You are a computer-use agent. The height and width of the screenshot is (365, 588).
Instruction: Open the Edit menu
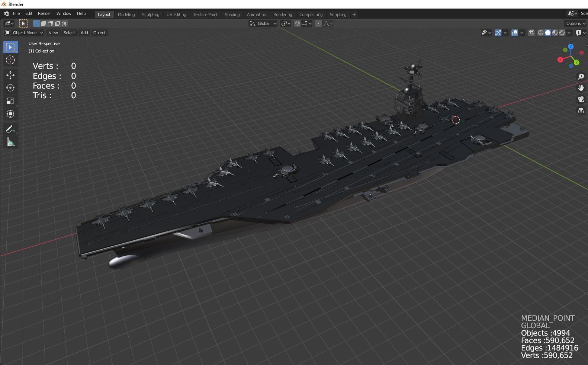(29, 13)
